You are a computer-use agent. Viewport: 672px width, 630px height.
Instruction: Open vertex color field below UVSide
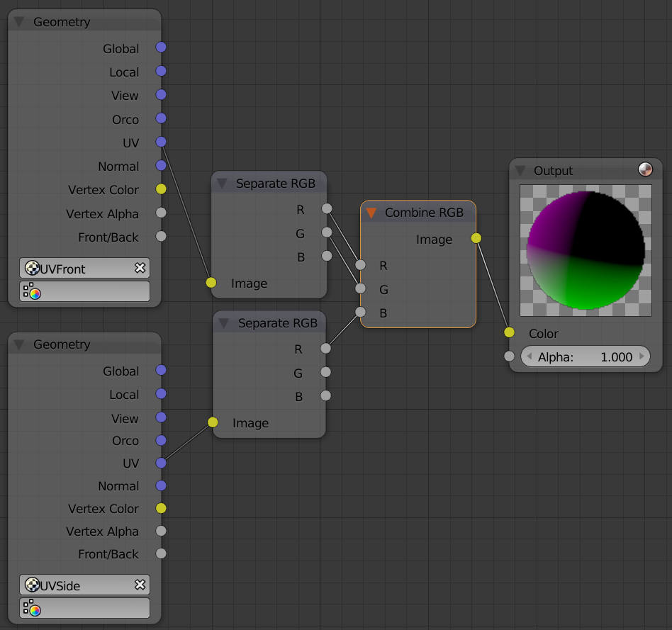pyautogui.click(x=84, y=608)
